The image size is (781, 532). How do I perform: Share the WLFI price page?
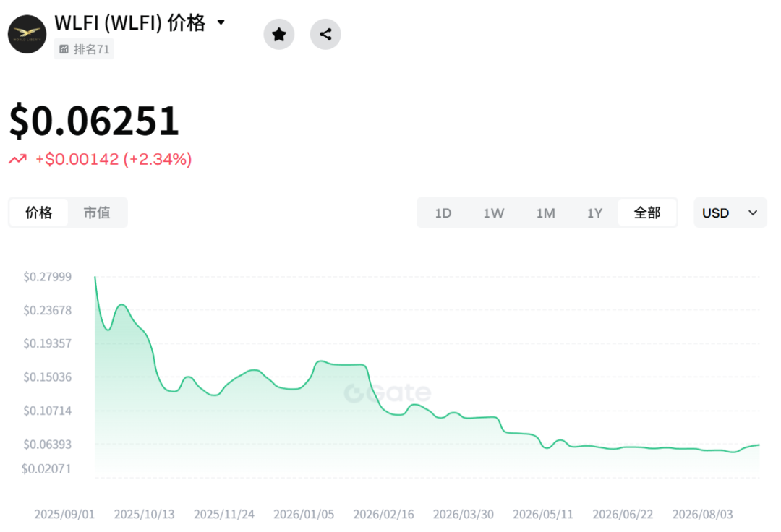pyautogui.click(x=325, y=35)
